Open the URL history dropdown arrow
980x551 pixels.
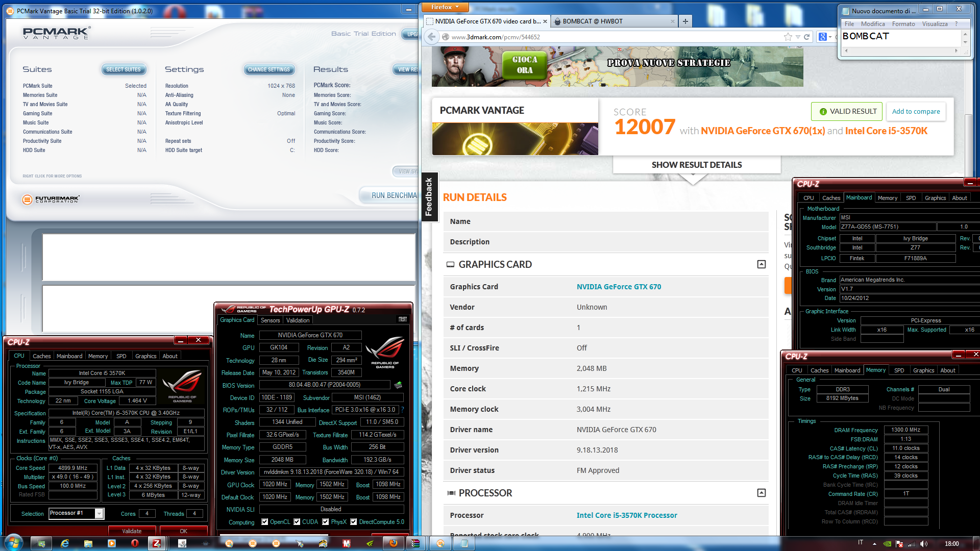(798, 37)
